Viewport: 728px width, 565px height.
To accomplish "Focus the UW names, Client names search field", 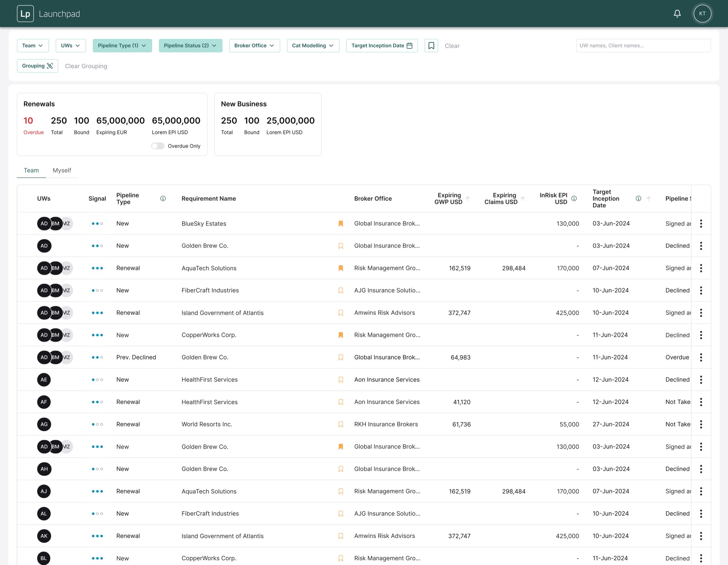I will click(x=643, y=46).
